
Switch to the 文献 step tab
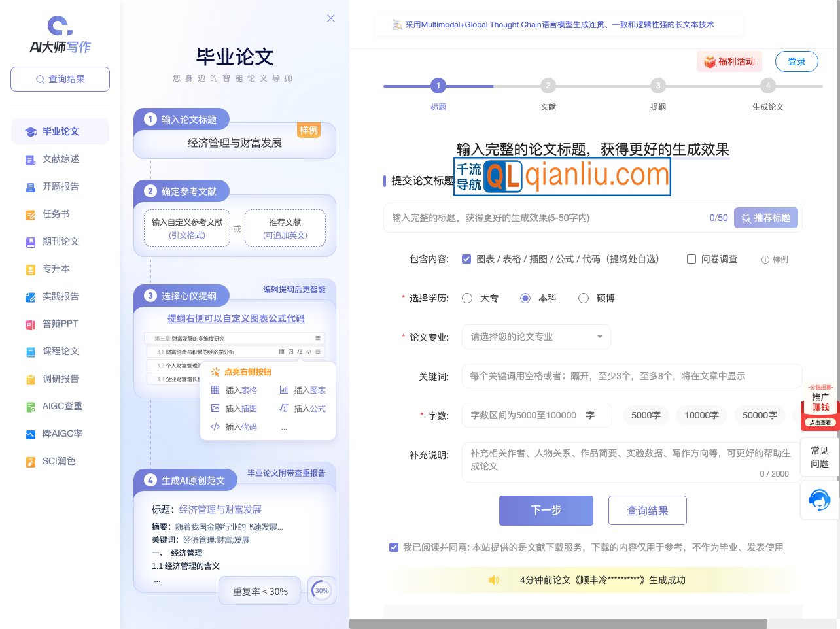548,86
